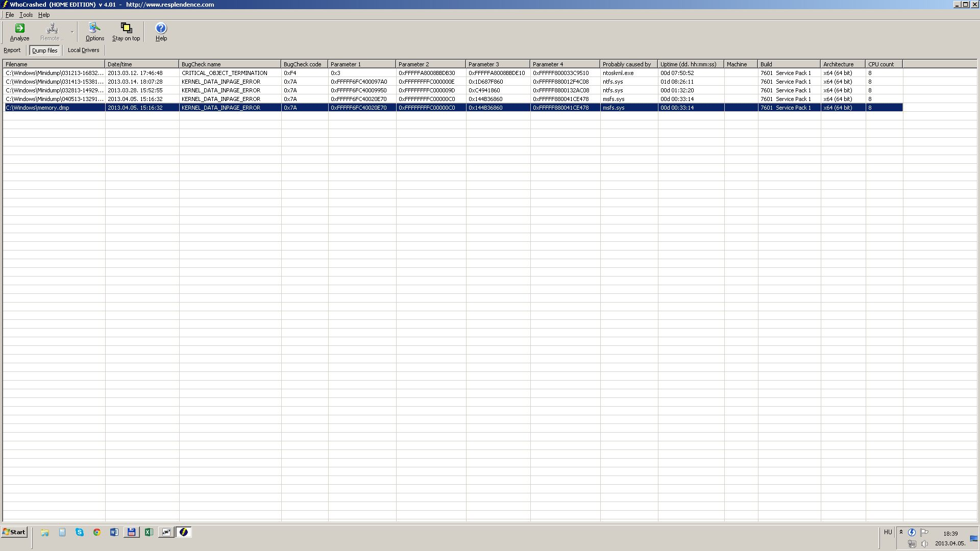Click the floppy disk taskbar icon
Viewport: 980px width, 551px height.
(x=132, y=532)
